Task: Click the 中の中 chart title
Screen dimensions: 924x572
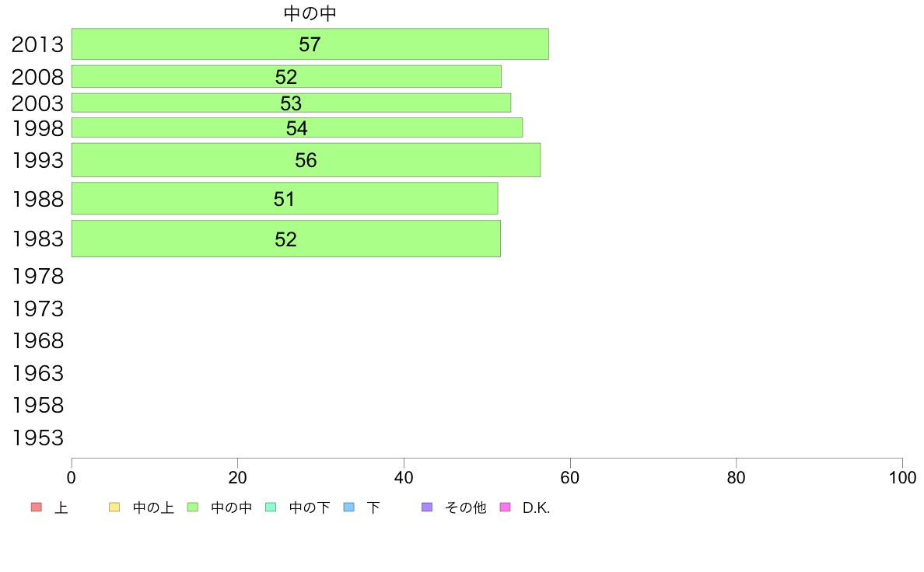Action: [310, 13]
